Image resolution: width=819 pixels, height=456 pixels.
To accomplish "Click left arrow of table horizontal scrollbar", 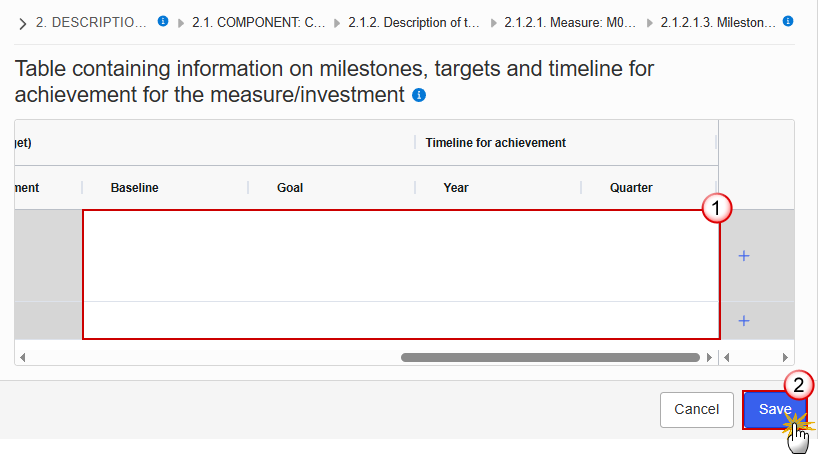I will (22, 357).
